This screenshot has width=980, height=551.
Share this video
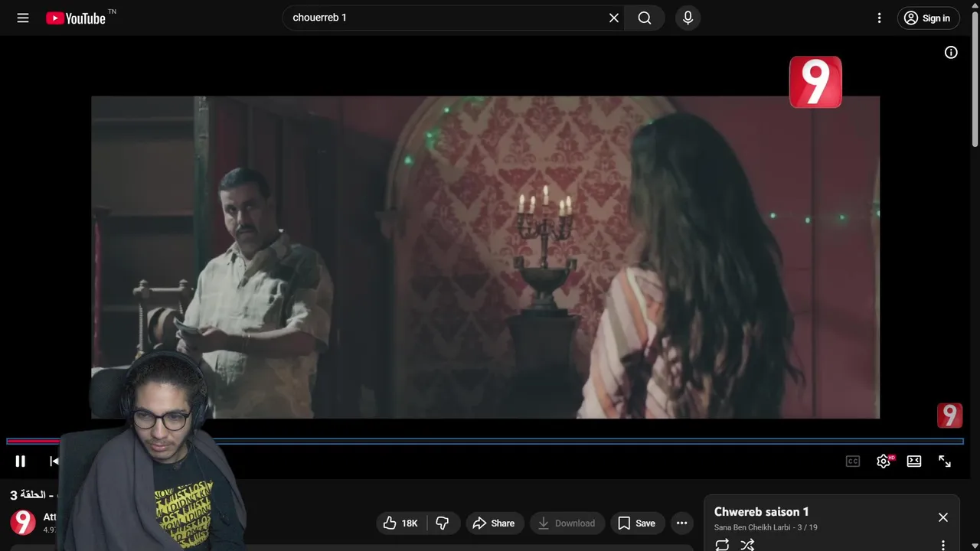[x=495, y=523]
